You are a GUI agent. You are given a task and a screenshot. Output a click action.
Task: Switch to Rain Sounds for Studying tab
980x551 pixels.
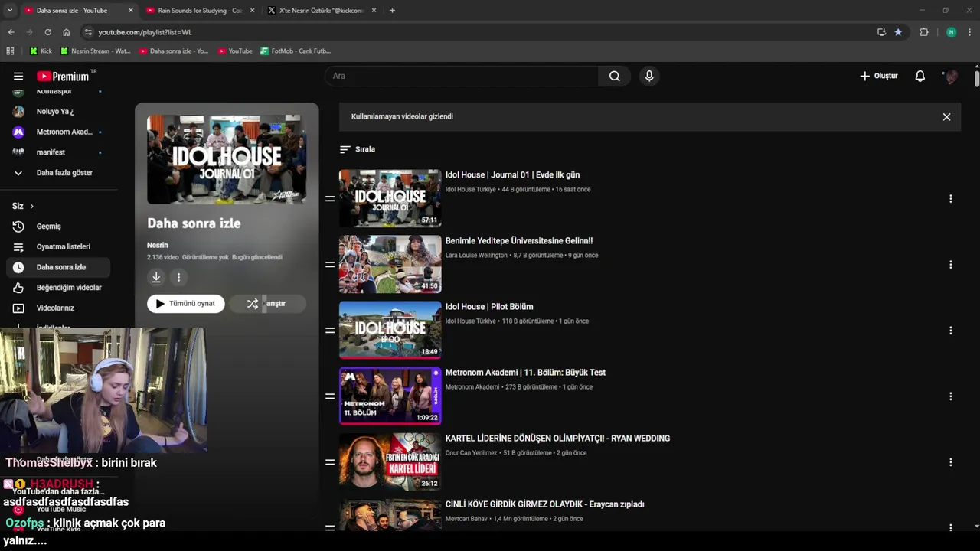(x=199, y=11)
